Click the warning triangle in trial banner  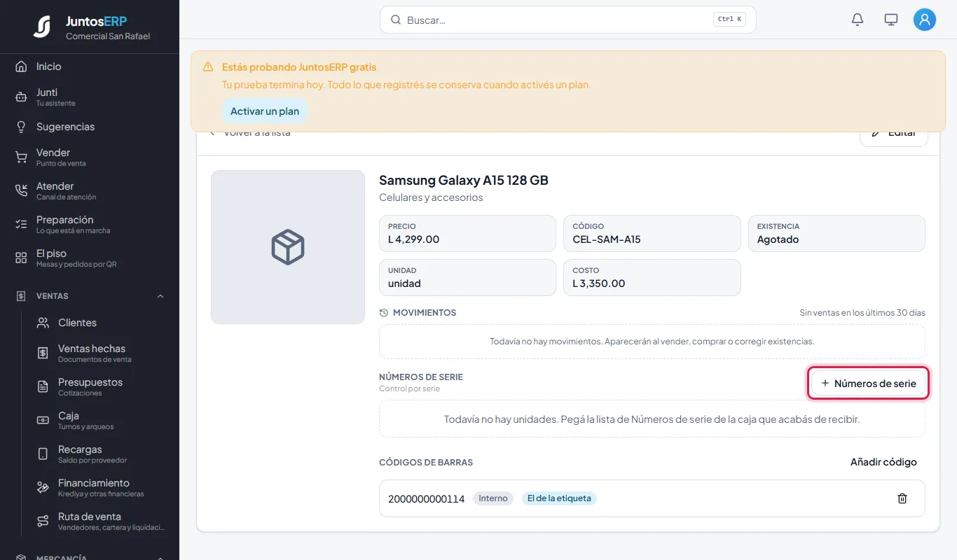(x=208, y=67)
